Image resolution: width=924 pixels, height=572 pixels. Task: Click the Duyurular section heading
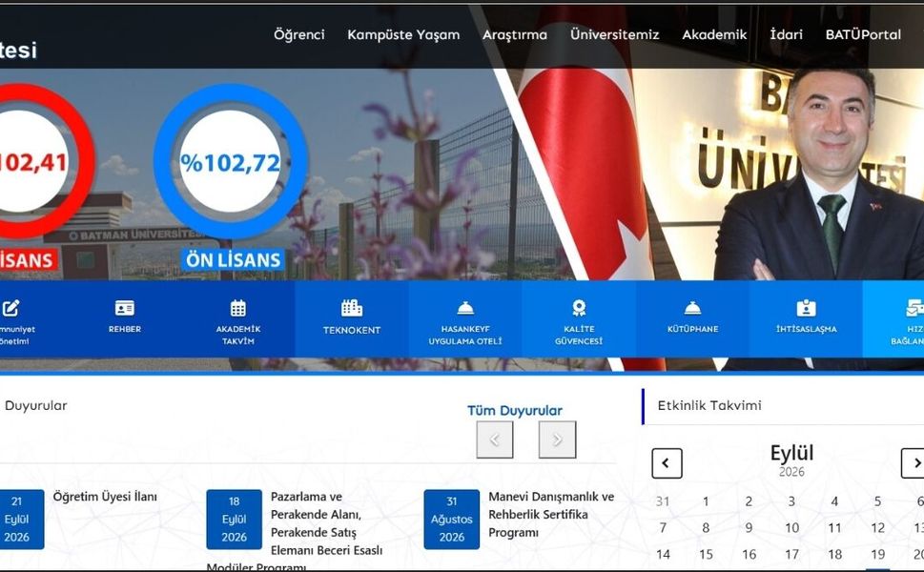point(36,405)
